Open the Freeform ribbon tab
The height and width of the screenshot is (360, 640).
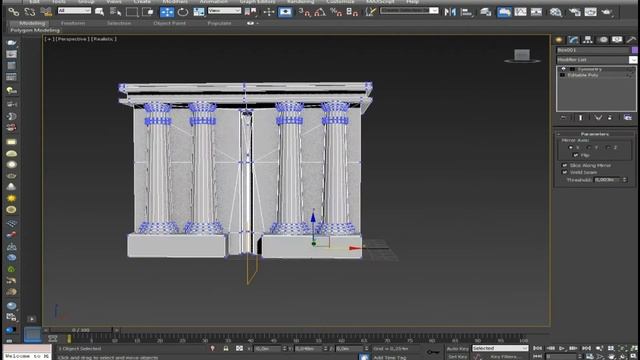click(x=73, y=23)
